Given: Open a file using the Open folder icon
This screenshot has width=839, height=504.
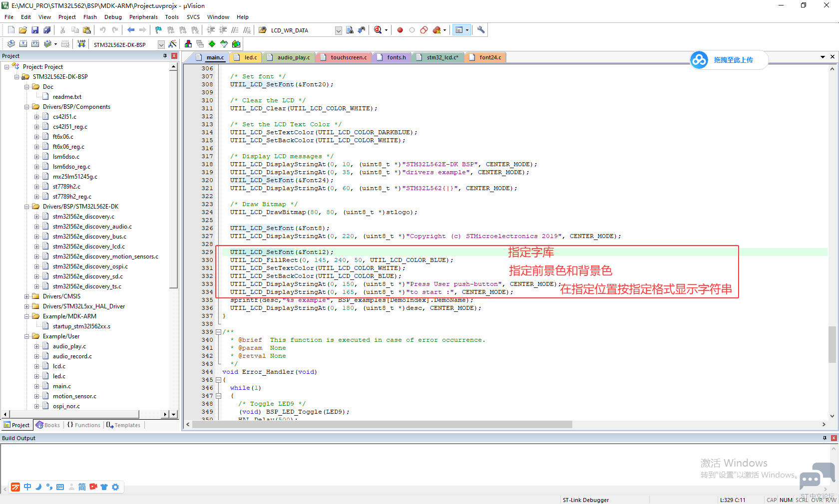Looking at the screenshot, I should tap(23, 30).
